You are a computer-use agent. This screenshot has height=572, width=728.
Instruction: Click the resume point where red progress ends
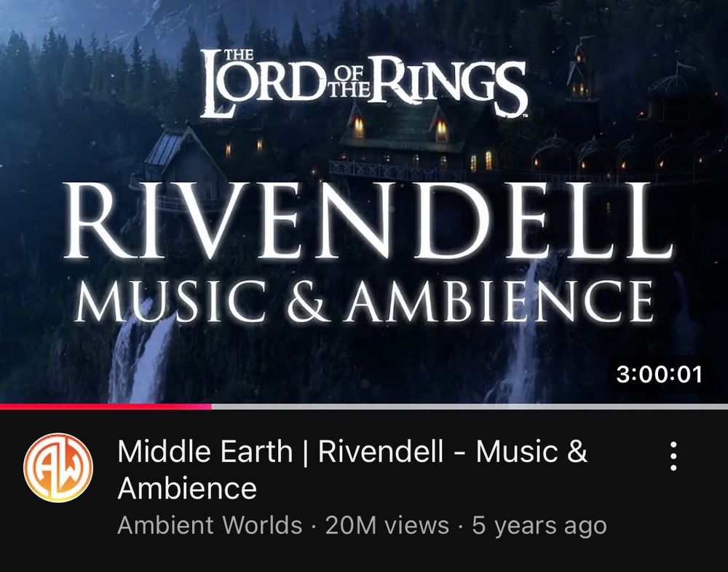pyautogui.click(x=211, y=406)
